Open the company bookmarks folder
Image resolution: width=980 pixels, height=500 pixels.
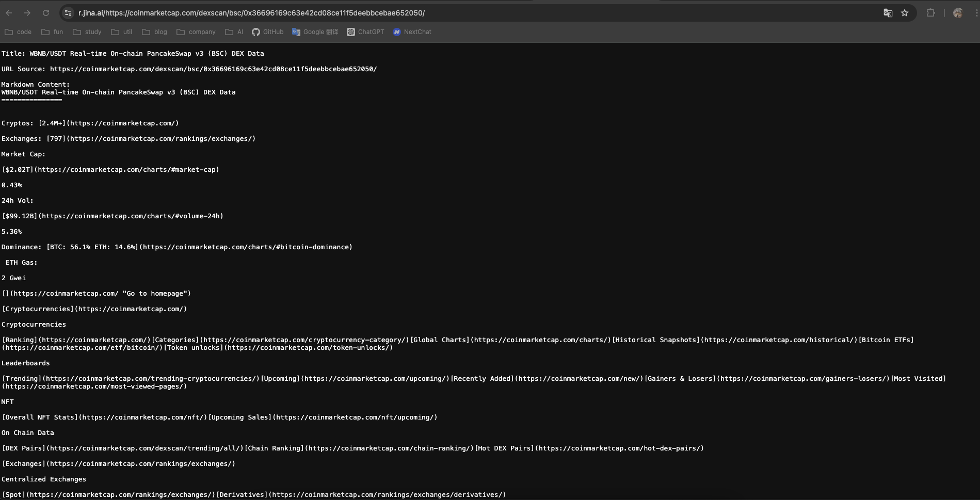coord(196,32)
